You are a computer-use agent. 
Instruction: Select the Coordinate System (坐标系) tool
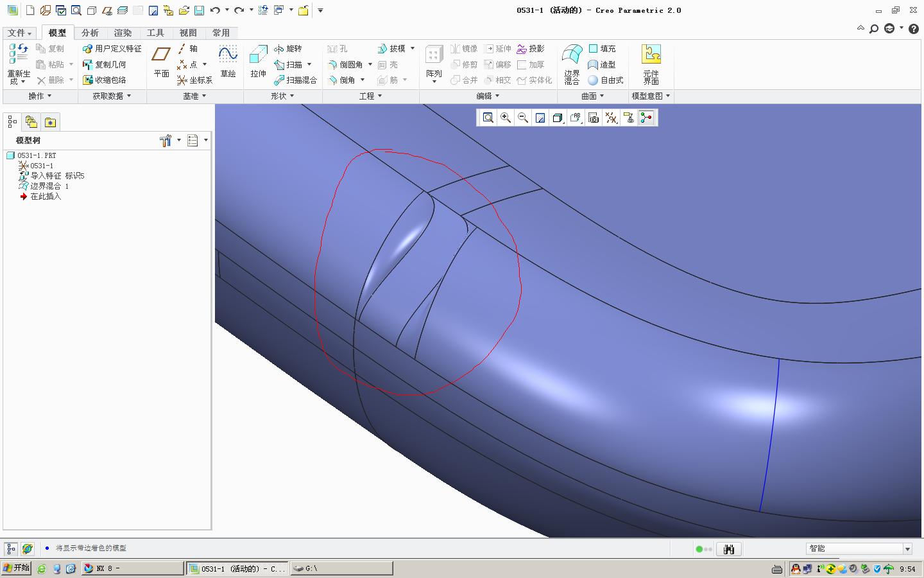[194, 80]
